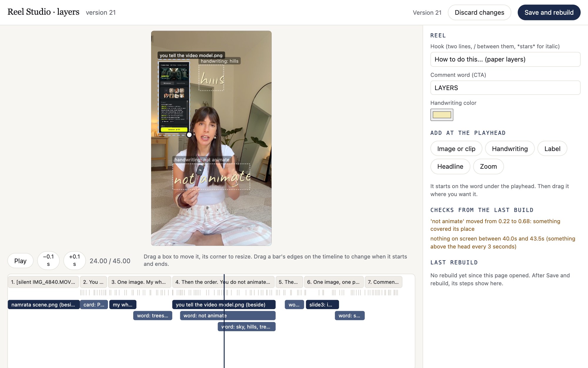
Task: Add a Zoom at the playhead
Action: (488, 166)
